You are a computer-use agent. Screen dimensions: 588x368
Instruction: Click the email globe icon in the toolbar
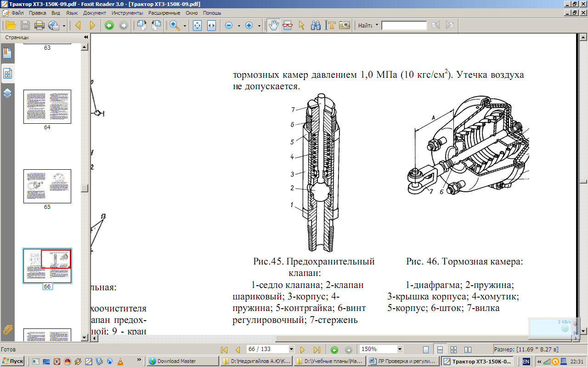click(54, 25)
